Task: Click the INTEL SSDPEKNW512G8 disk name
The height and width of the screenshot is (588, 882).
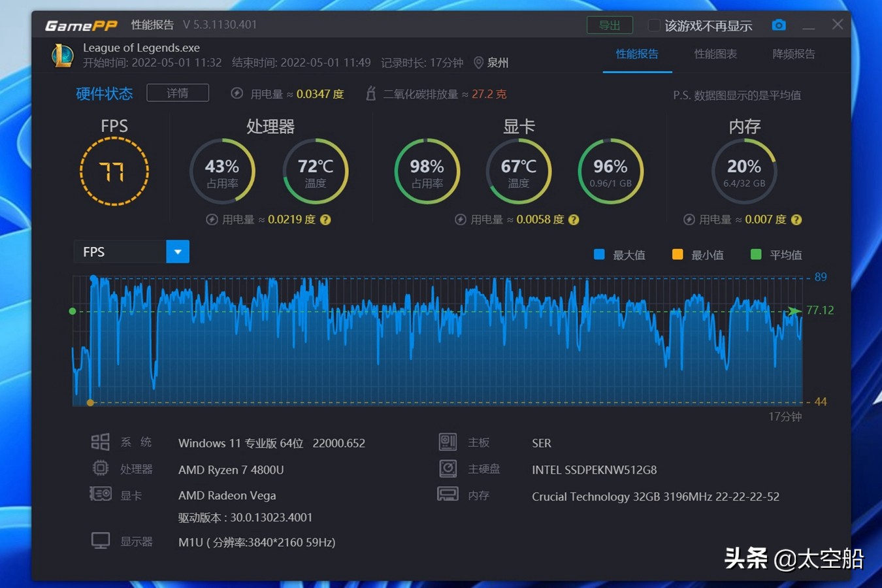Action: (x=595, y=470)
